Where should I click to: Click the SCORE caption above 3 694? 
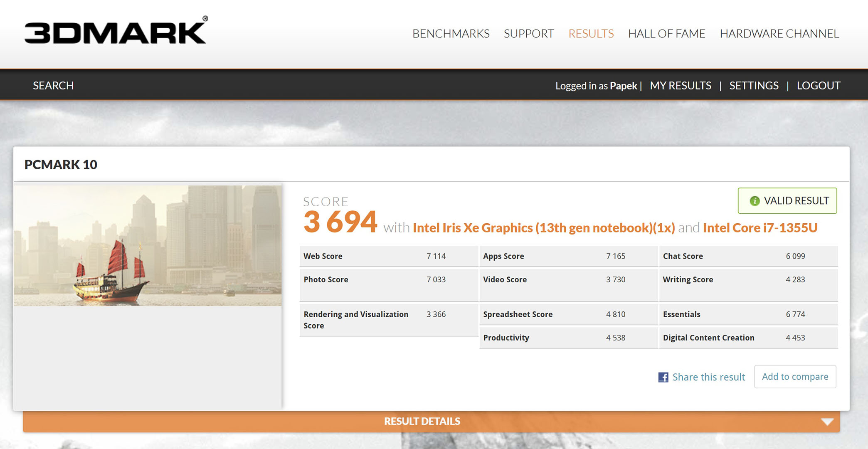pos(325,202)
